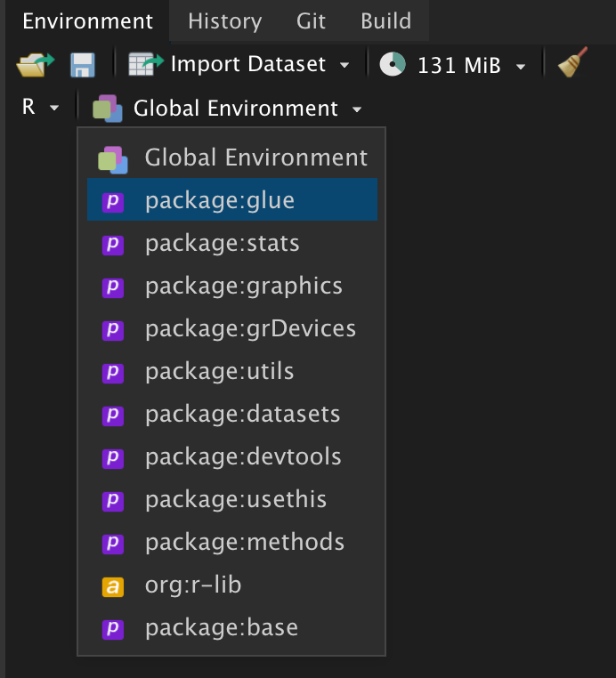Select Global Environment from the list

[x=232, y=157]
